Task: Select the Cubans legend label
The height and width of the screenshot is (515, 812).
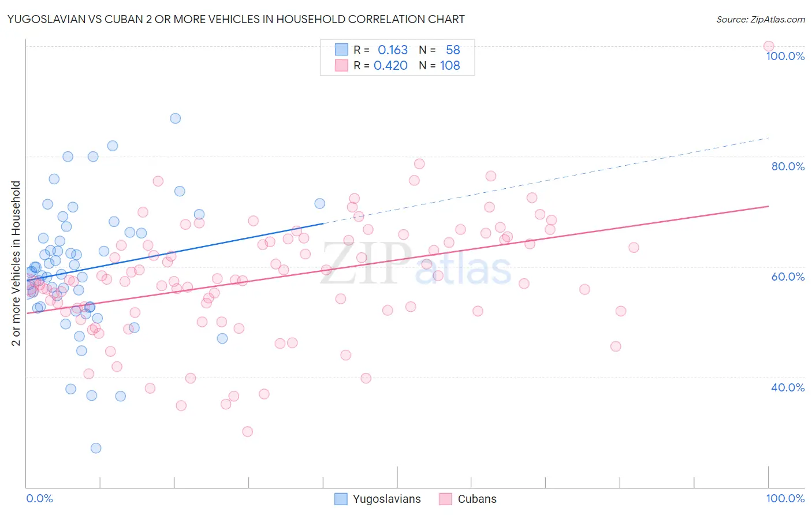Action: [x=477, y=499]
